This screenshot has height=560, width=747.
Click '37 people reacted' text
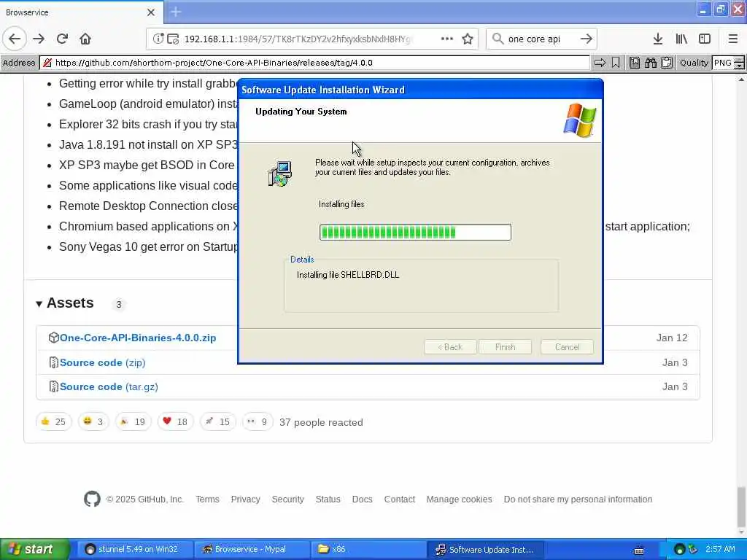tap(321, 422)
